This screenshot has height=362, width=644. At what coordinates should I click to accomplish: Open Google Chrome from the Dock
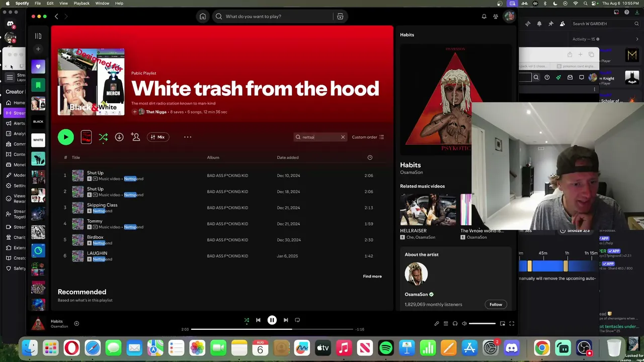click(542, 347)
